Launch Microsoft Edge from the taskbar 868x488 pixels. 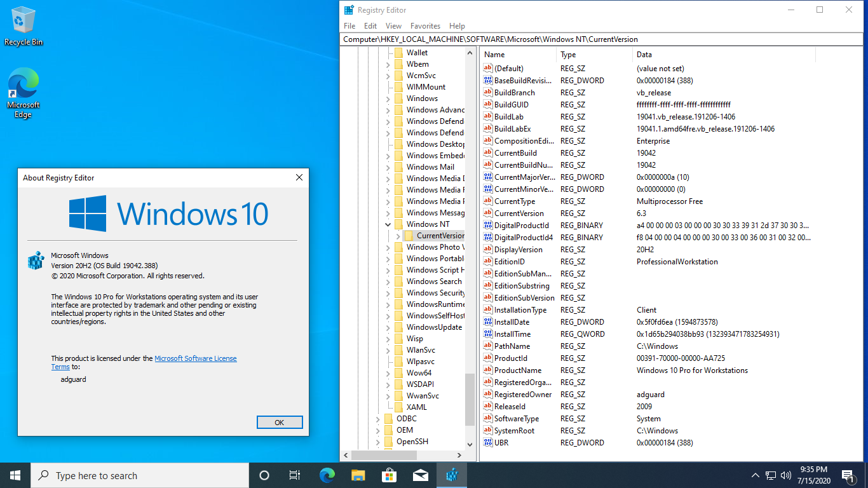tap(327, 475)
